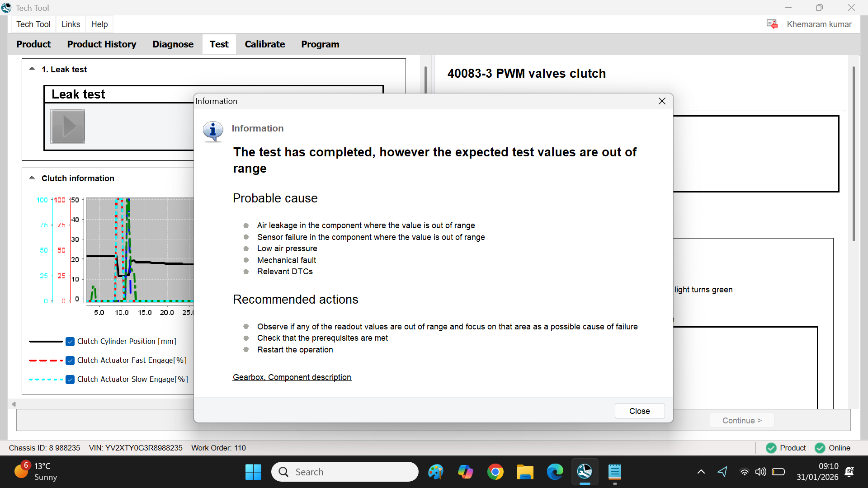Toggle Clutch Cylinder Position checkbox
The height and width of the screenshot is (488, 868).
tap(70, 342)
